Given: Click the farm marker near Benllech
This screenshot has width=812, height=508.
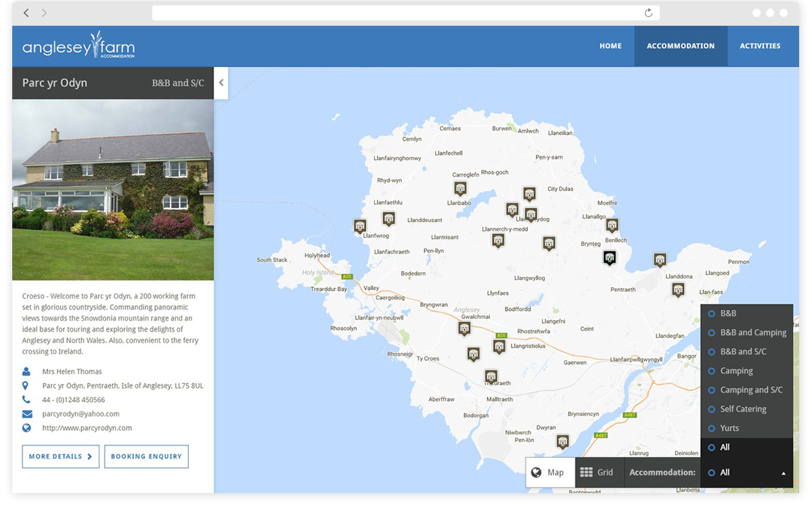Looking at the screenshot, I should [x=612, y=225].
